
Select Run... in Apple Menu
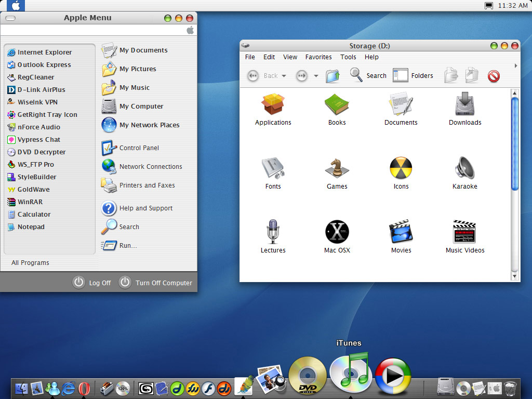[119, 245]
